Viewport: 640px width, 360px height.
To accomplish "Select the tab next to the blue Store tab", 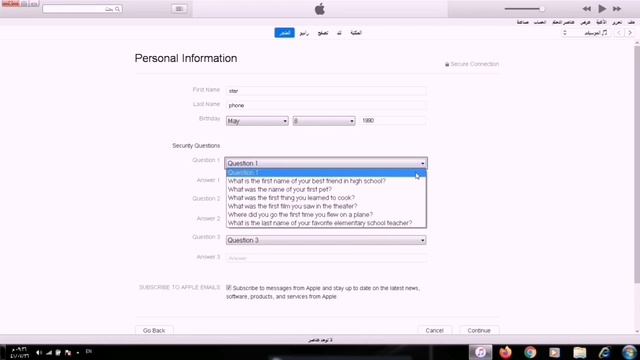I will (x=304, y=33).
